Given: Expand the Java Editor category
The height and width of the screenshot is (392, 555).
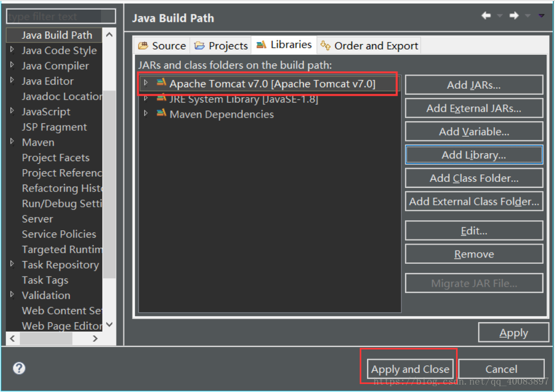Looking at the screenshot, I should pos(12,80).
